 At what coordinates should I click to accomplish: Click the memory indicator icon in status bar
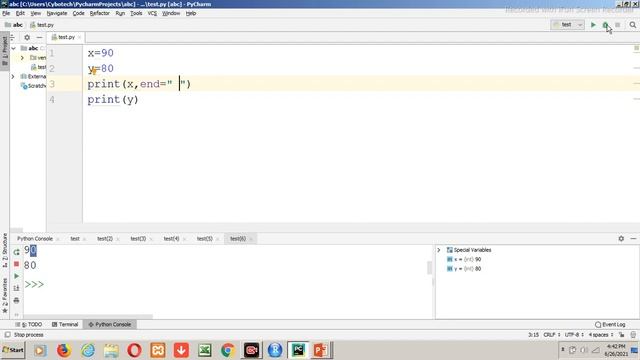(633, 335)
